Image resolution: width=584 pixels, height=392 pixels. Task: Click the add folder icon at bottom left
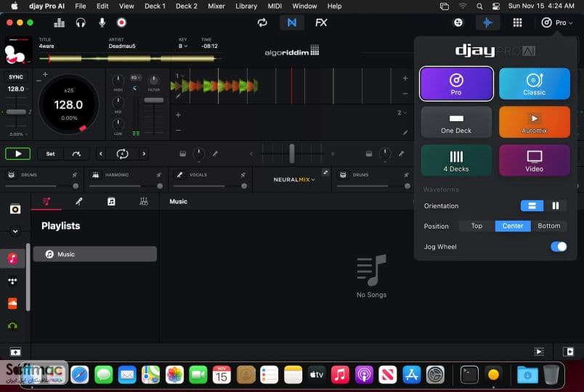[x=15, y=351]
